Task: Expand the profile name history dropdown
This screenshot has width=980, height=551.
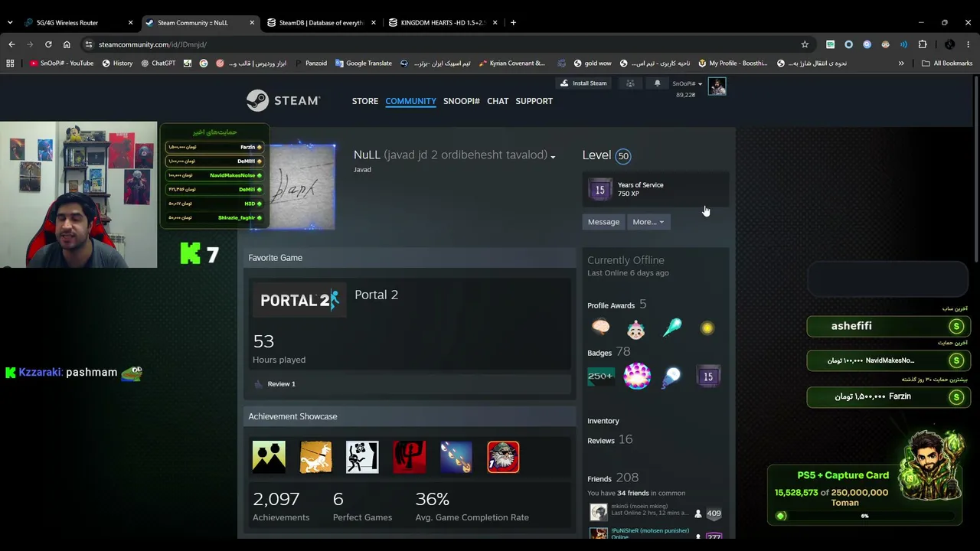Action: coord(553,157)
